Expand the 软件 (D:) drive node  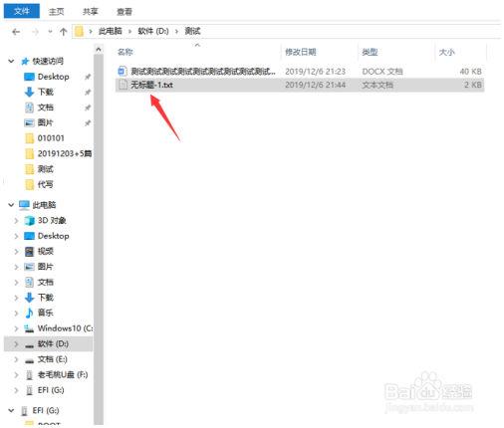16,343
